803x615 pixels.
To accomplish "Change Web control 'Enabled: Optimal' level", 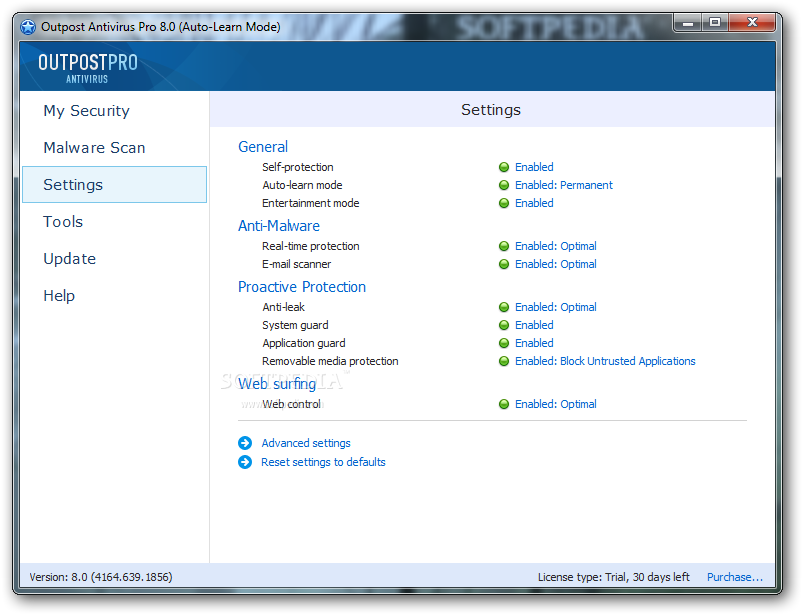I will [556, 404].
